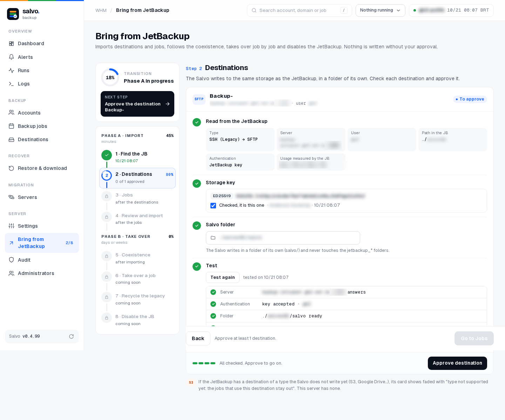
Task: Open the Audit sidebar page
Action: (42, 260)
